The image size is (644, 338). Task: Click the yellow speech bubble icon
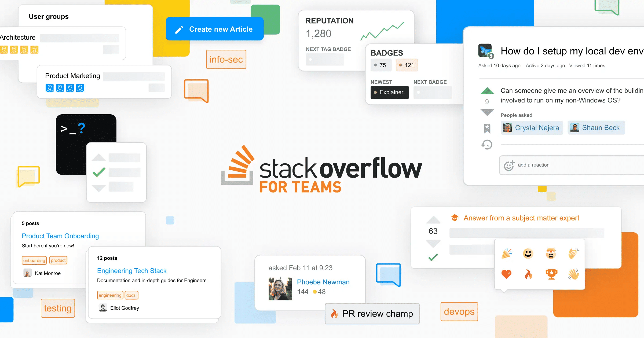[28, 177]
